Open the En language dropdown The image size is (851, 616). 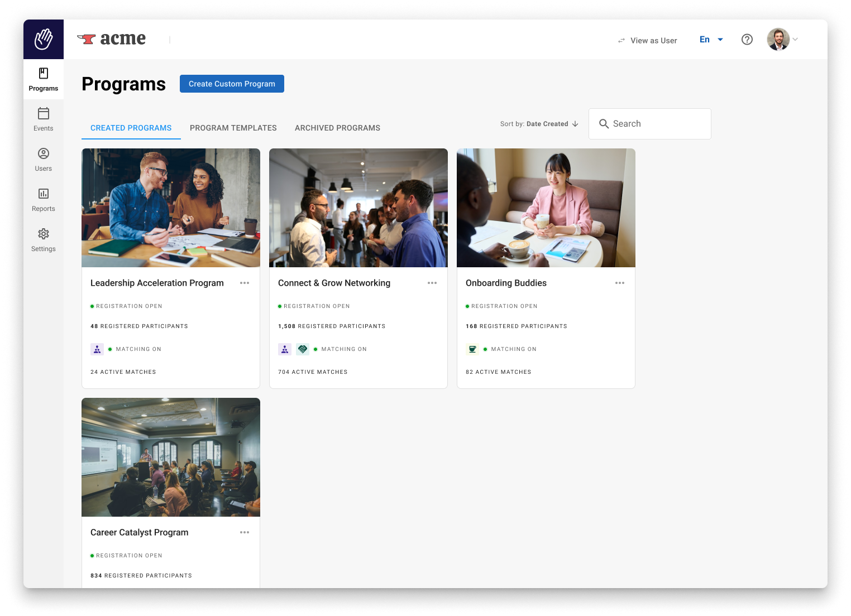pos(711,40)
